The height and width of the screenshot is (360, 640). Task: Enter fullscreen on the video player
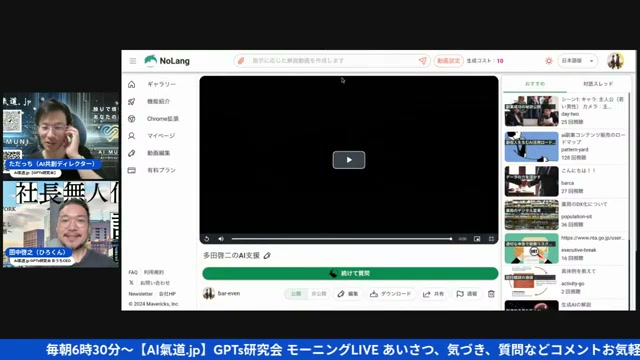click(491, 239)
